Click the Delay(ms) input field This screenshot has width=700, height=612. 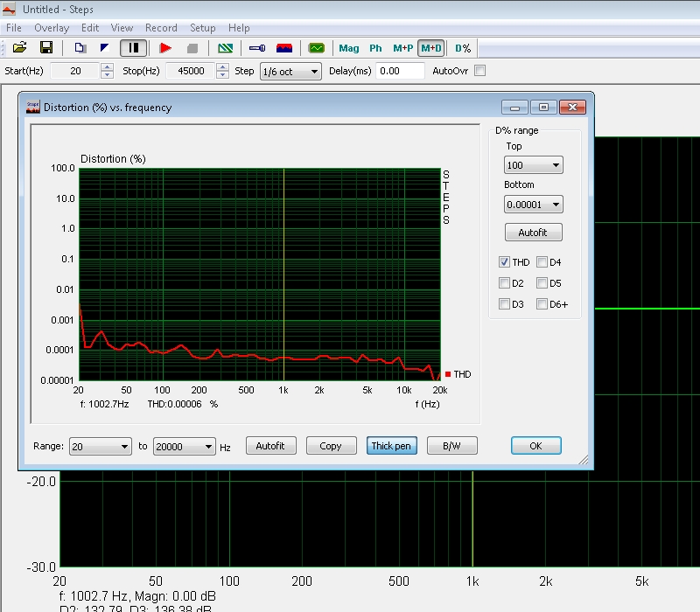pos(400,71)
